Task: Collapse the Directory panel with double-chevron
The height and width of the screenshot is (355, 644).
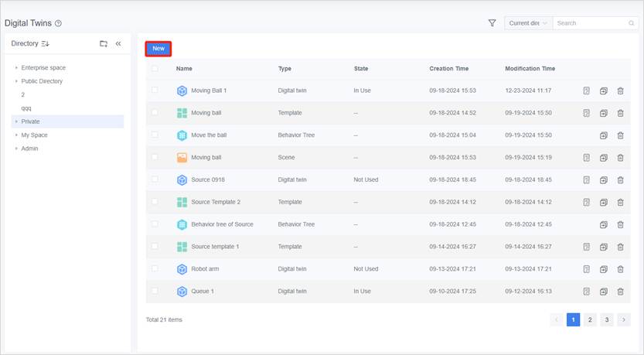Action: point(118,44)
